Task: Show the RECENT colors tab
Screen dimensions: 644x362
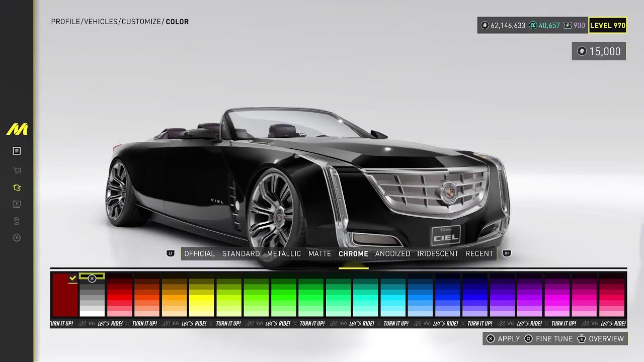Action: 479,253
